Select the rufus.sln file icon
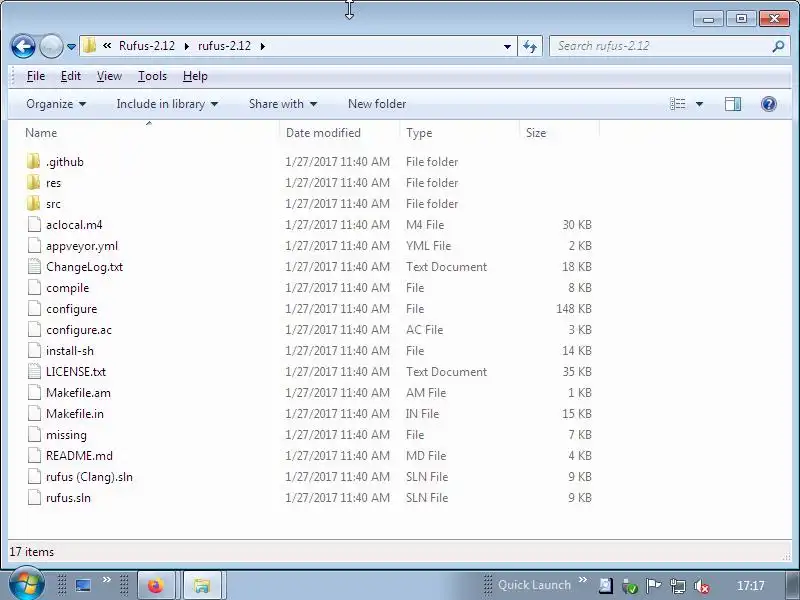Viewport: 800px width, 600px height. pos(34,497)
